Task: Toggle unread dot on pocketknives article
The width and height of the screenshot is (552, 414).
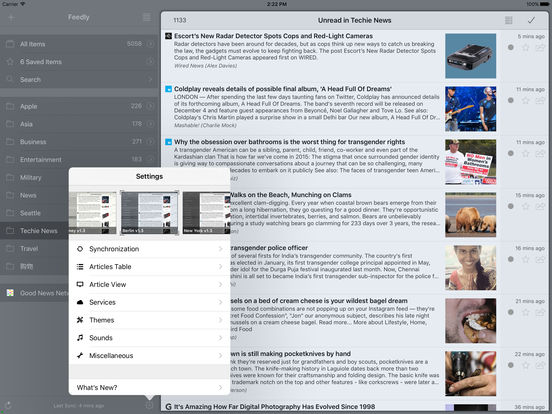Action: pos(511,365)
